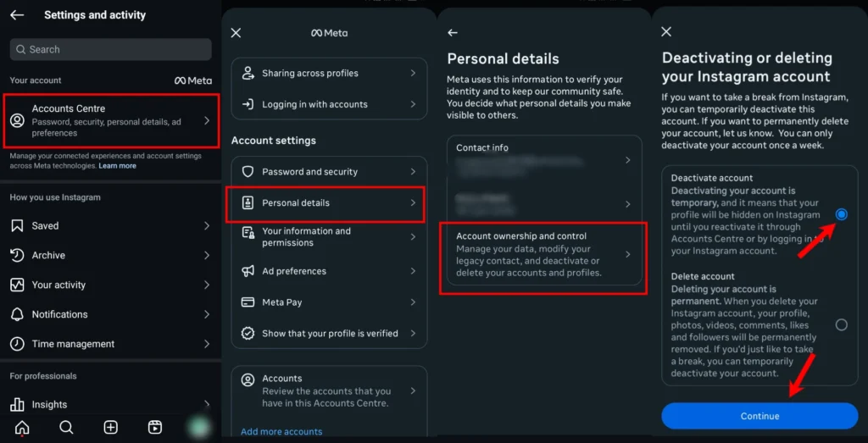Open the Personal details menu item

[327, 203]
